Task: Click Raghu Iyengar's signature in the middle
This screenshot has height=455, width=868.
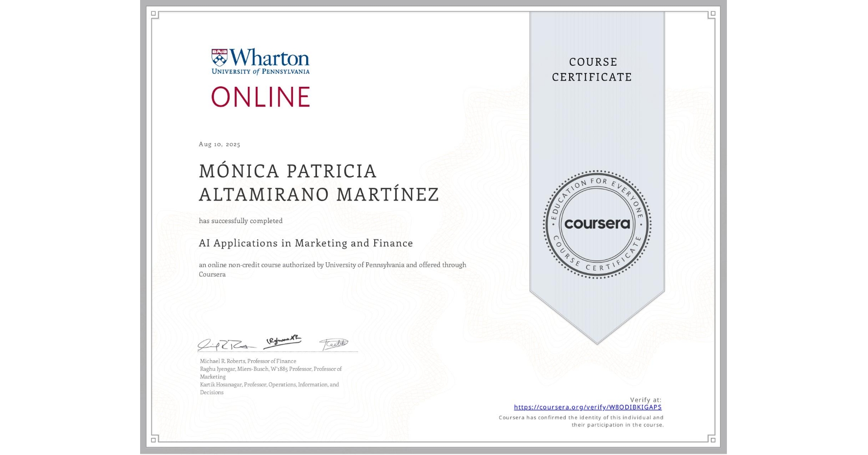Action: [x=283, y=341]
